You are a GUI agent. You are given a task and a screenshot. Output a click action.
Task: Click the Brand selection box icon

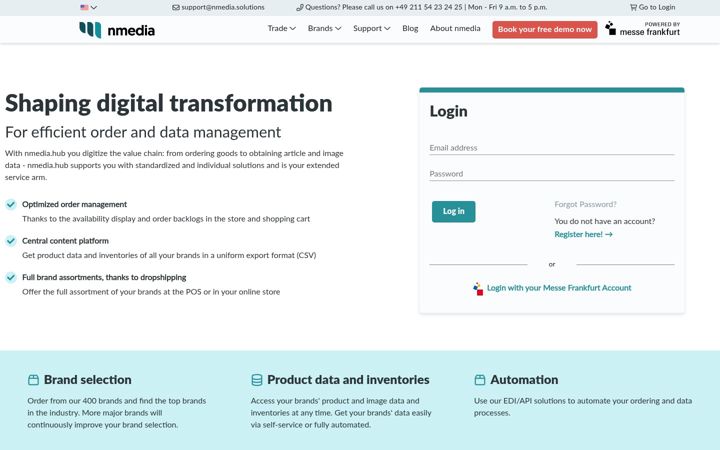tap(33, 380)
